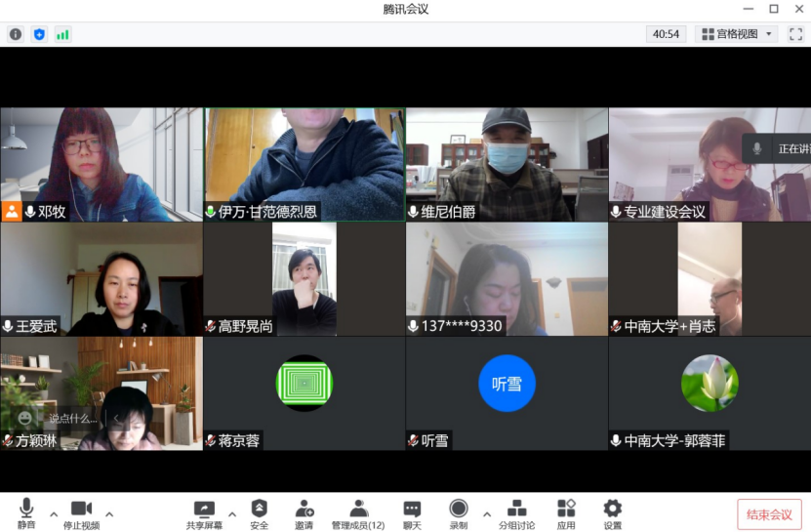Screen dimensions: 811x532
Task: Open 分组讨论 breakout rooms
Action: [x=517, y=513]
